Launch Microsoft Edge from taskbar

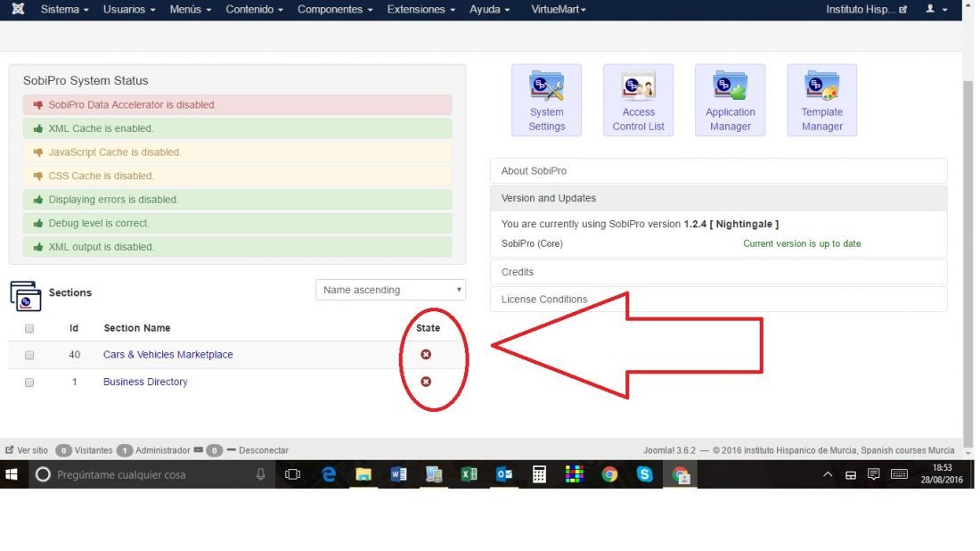pyautogui.click(x=329, y=474)
